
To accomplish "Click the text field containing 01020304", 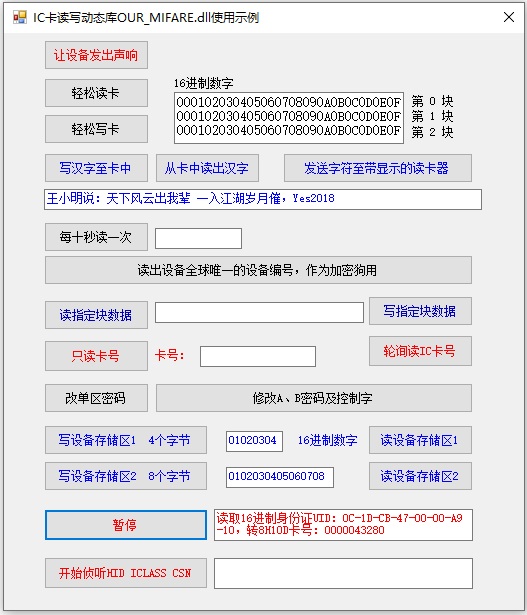I will [x=254, y=441].
